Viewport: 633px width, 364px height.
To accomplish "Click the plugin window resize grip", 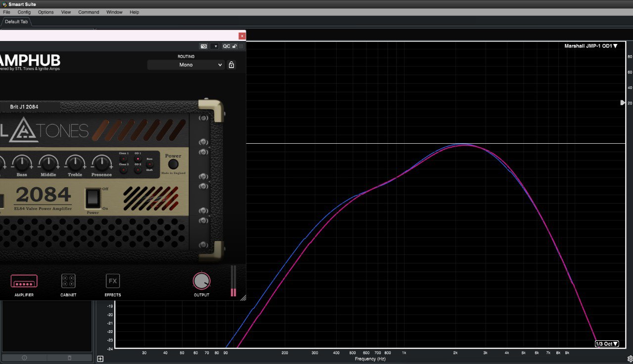I will click(243, 298).
